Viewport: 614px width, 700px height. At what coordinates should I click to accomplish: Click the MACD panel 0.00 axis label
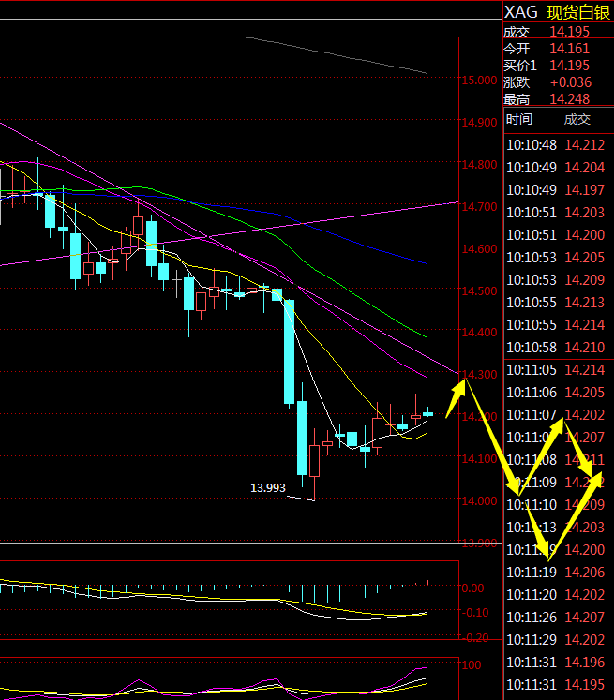[x=472, y=588]
